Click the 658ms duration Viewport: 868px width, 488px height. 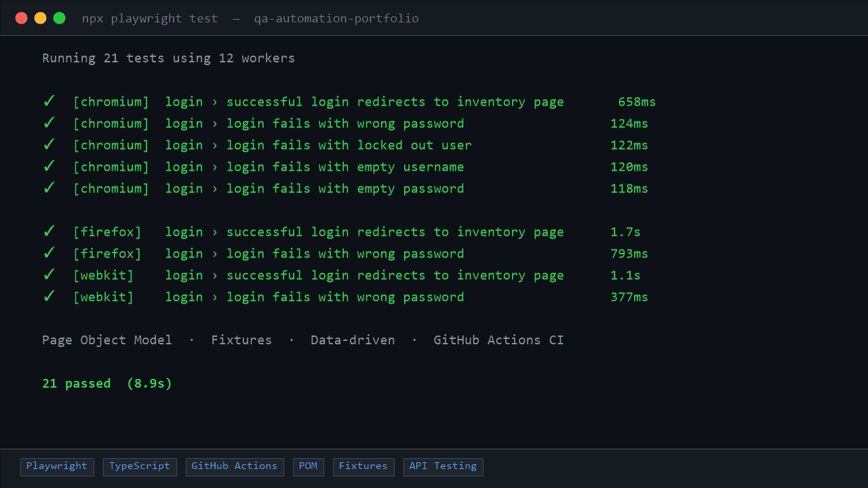[x=637, y=102]
